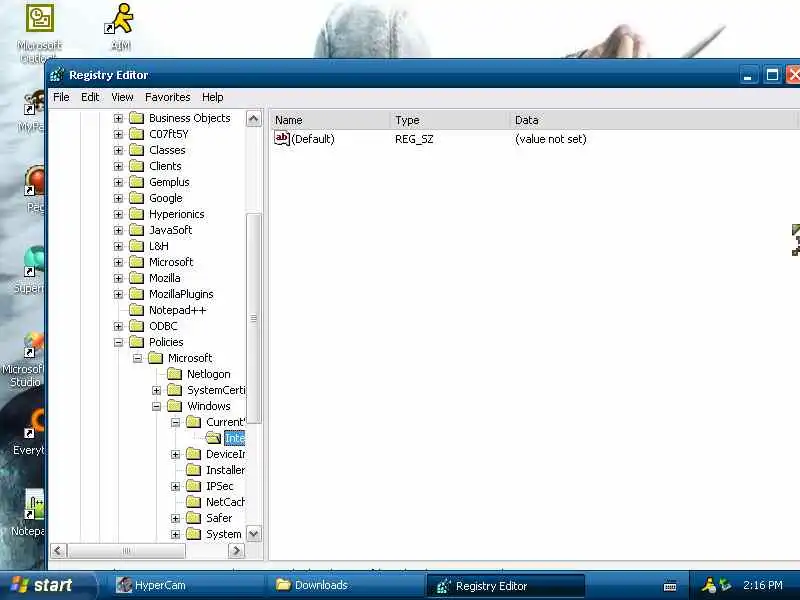Click the (Default) string value icon
800x600 pixels.
point(282,138)
